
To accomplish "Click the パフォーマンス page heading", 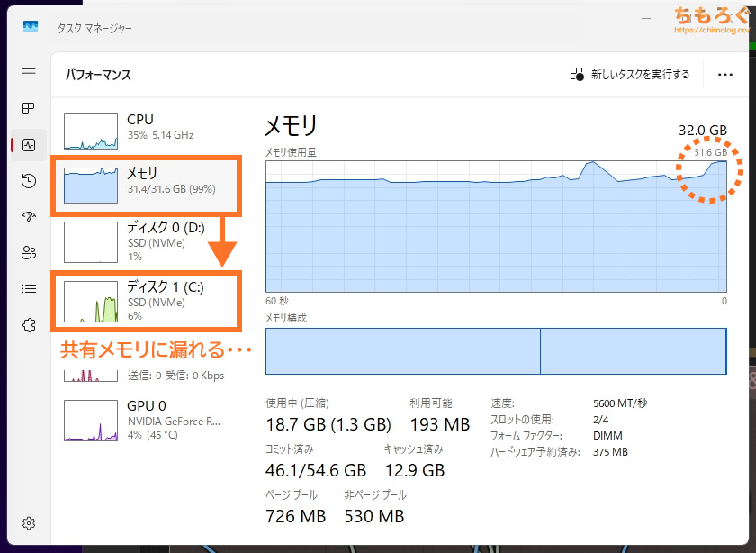I will pyautogui.click(x=98, y=75).
